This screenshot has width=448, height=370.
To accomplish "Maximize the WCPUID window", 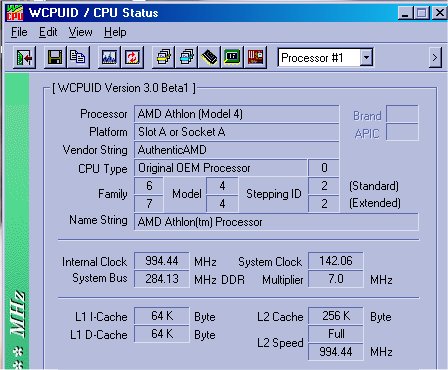I will [x=421, y=13].
